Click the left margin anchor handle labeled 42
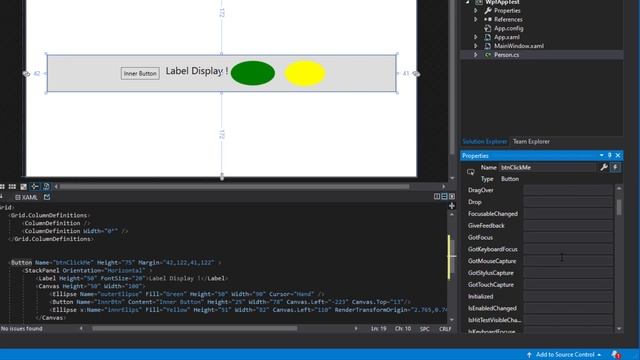The height and width of the screenshot is (360, 640). tap(26, 73)
